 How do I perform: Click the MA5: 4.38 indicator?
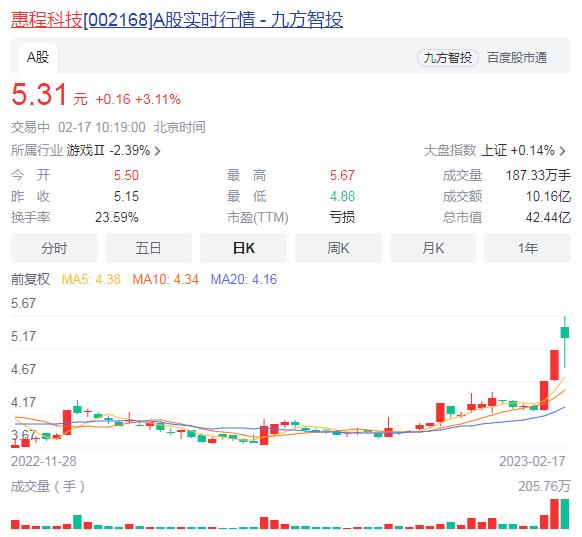pos(91,279)
